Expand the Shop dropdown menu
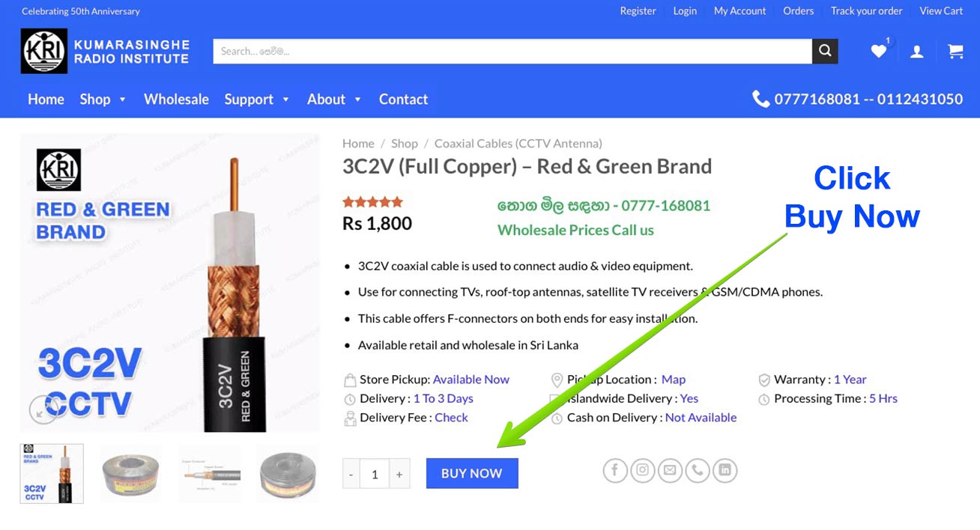The image size is (980, 530). [103, 99]
